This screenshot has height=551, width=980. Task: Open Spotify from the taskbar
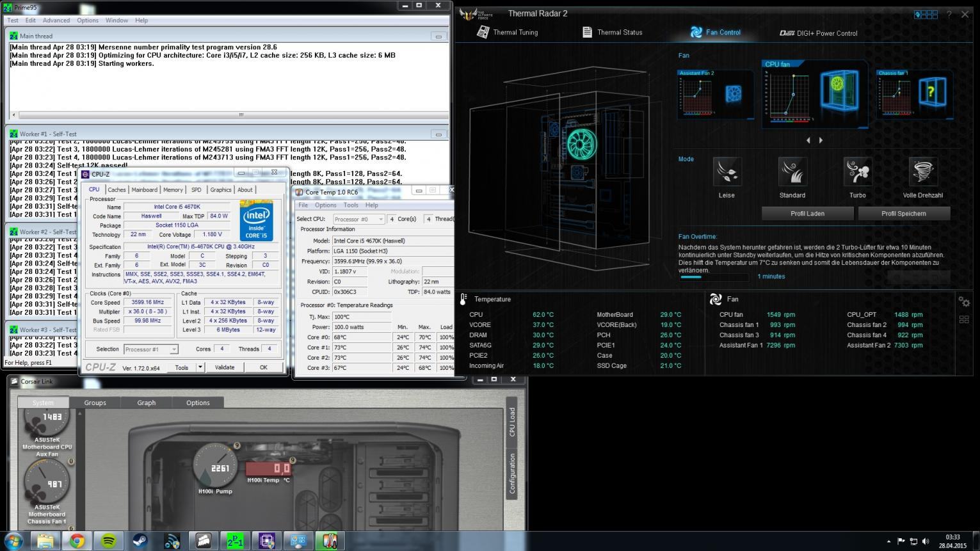coord(109,541)
